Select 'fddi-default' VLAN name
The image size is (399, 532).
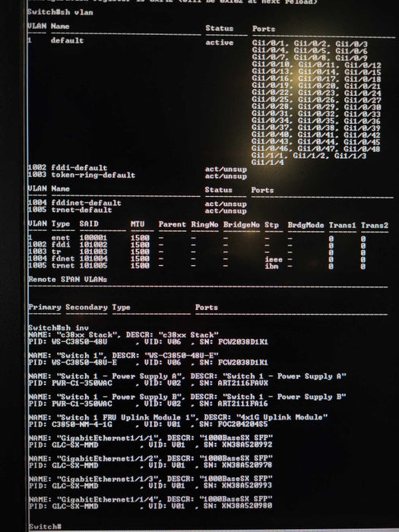[79, 168]
